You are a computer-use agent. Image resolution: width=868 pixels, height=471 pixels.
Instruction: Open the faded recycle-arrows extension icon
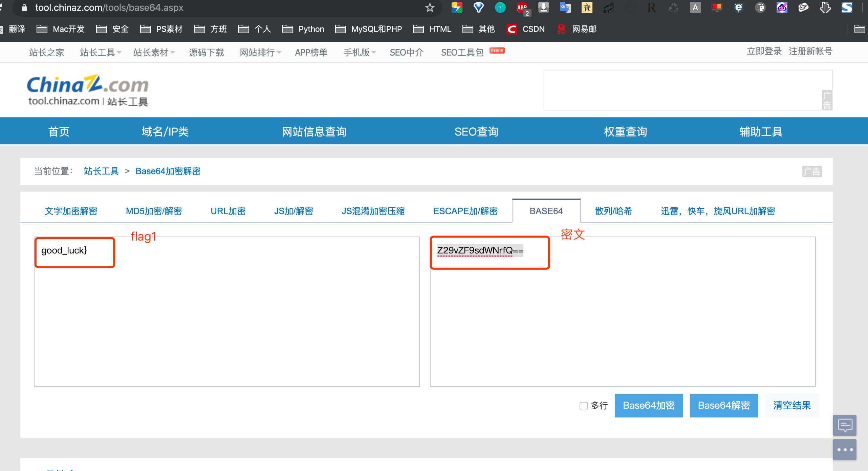673,7
